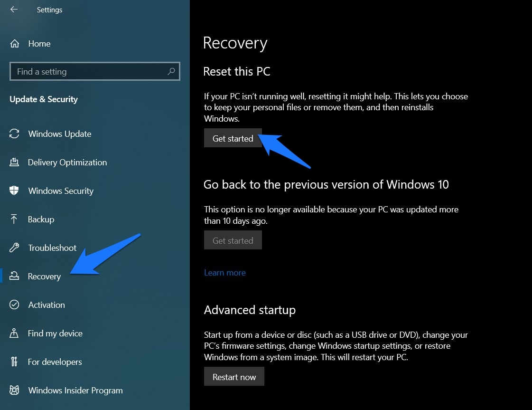Click the Windows Security shield icon
532x410 pixels.
pos(14,191)
